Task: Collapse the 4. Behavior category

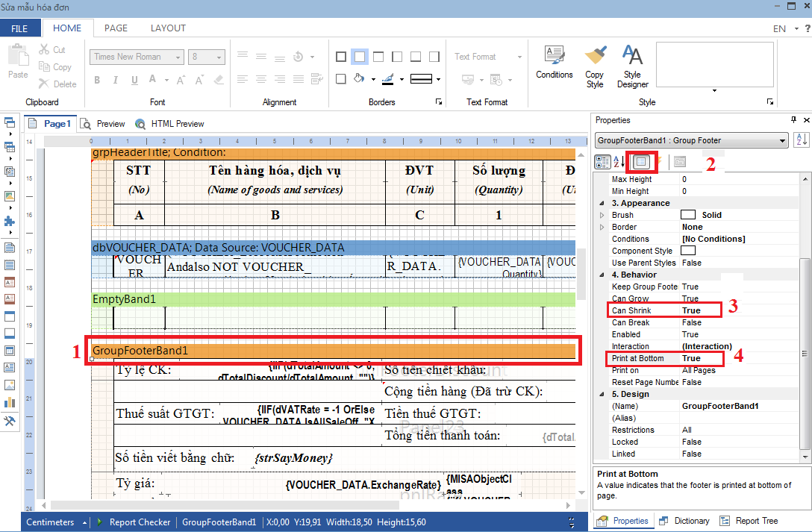Action: click(602, 275)
